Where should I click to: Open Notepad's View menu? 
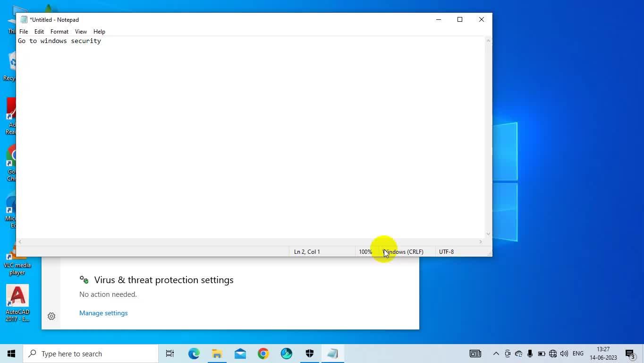coord(81,32)
